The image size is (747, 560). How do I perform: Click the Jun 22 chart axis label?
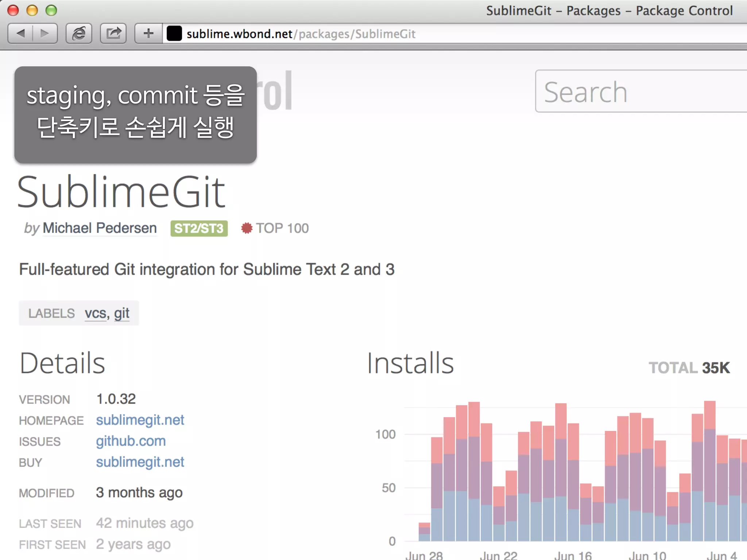[499, 556]
